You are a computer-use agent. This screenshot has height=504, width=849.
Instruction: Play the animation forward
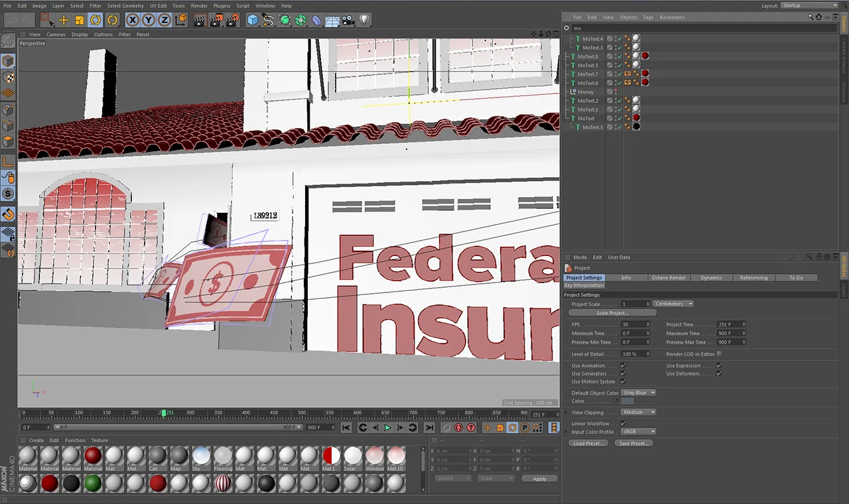coord(388,428)
